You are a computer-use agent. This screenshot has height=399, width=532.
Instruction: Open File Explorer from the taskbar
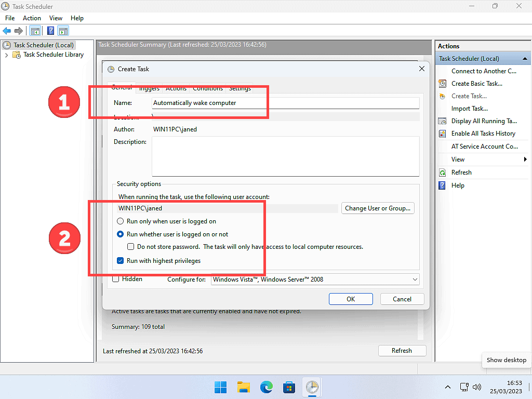pos(244,387)
